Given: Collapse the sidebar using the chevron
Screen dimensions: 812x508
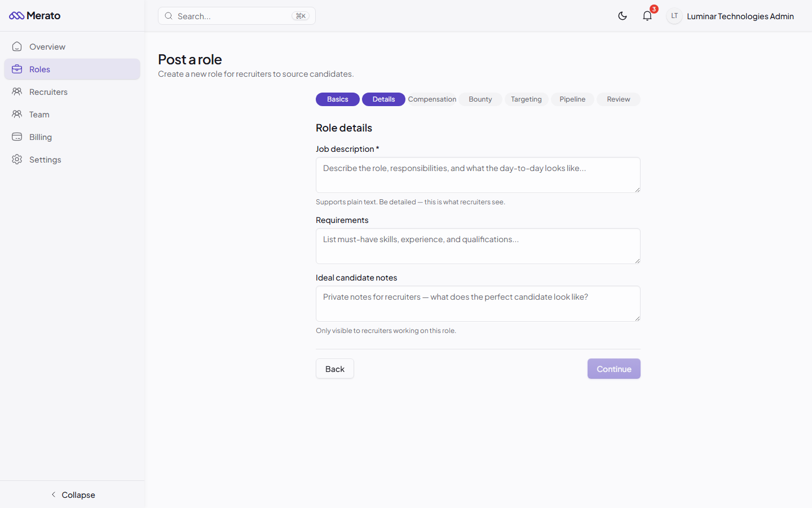Looking at the screenshot, I should [x=54, y=494].
